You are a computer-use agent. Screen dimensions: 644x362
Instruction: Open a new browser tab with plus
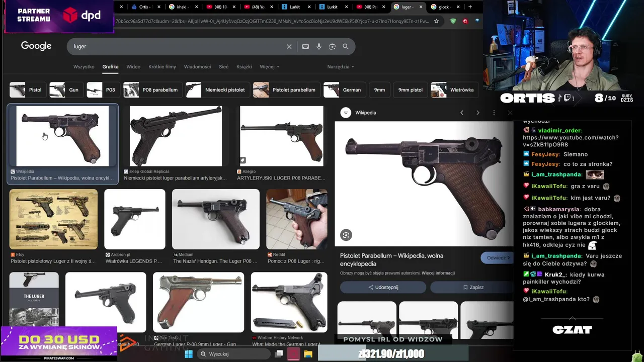470,7
